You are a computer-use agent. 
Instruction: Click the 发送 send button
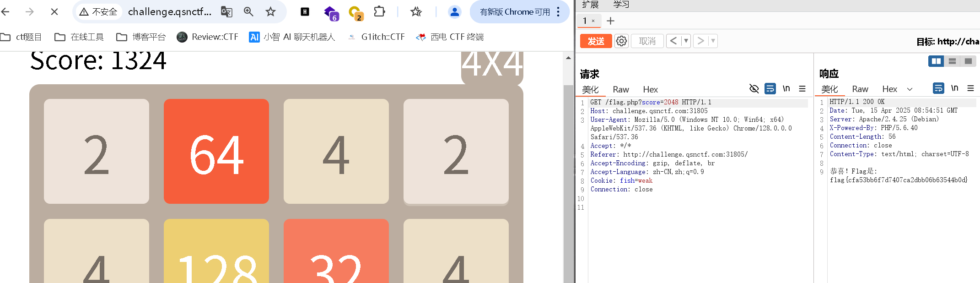(x=596, y=41)
